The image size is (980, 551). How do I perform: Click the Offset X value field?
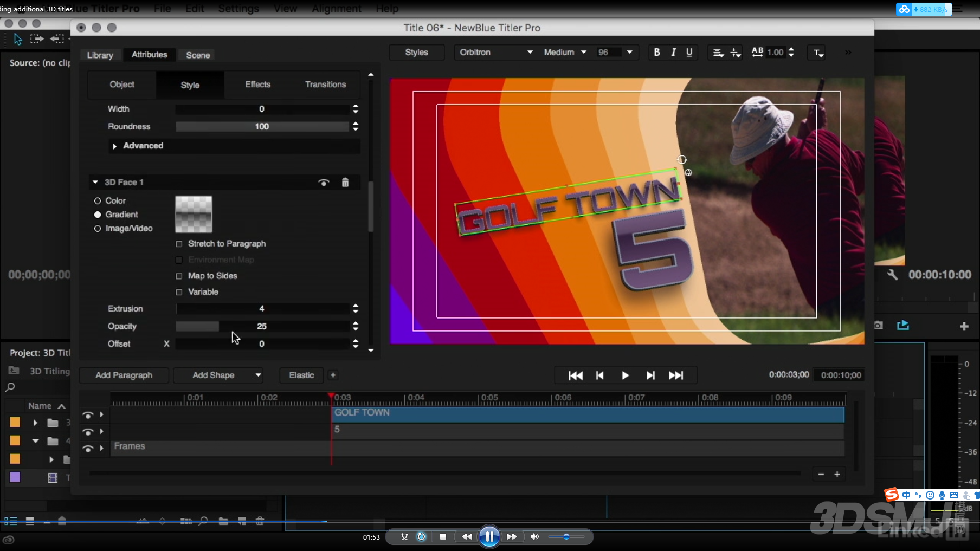click(x=262, y=344)
